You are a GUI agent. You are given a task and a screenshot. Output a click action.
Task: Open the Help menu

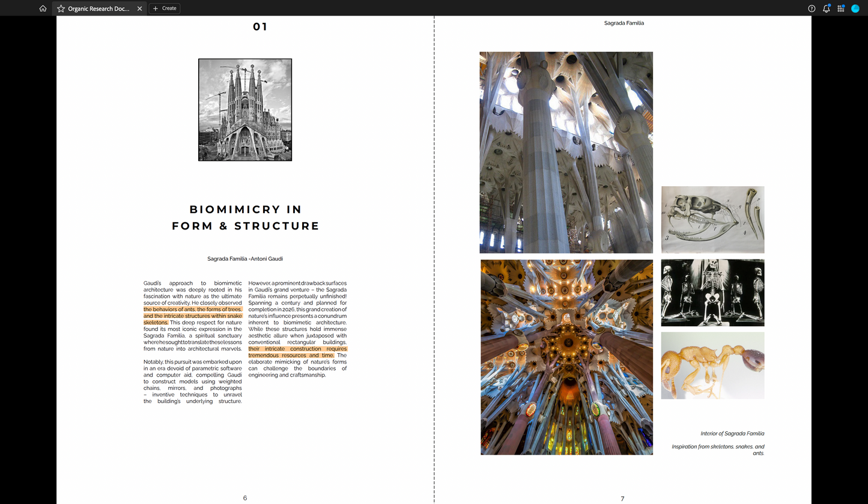pos(812,8)
